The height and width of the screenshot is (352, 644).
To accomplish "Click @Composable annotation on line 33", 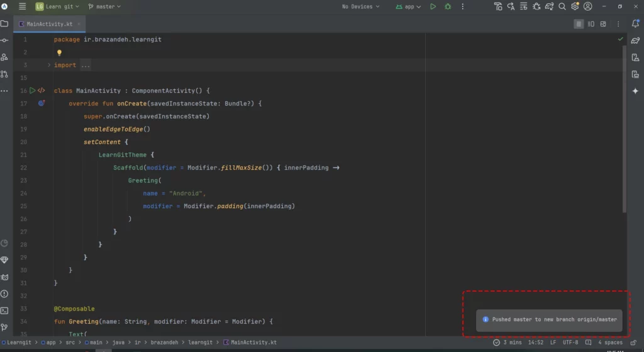I will pos(74,309).
